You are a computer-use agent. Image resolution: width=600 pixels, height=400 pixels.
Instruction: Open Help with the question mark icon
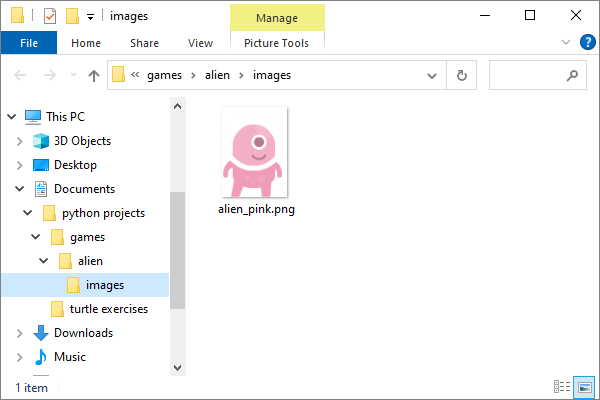587,42
